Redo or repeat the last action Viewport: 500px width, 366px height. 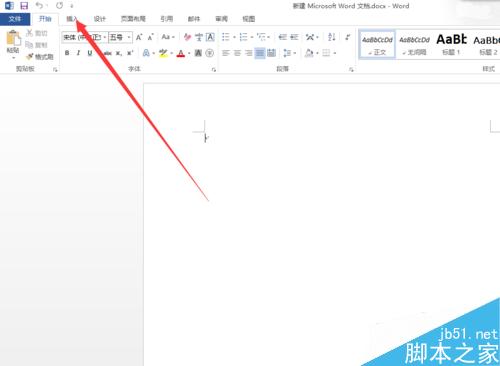pyautogui.click(x=59, y=6)
